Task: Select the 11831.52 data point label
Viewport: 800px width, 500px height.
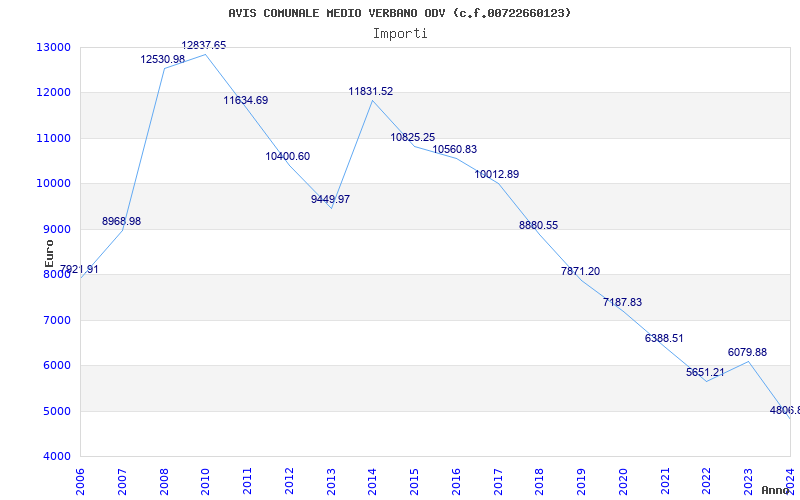Action: coord(371,92)
